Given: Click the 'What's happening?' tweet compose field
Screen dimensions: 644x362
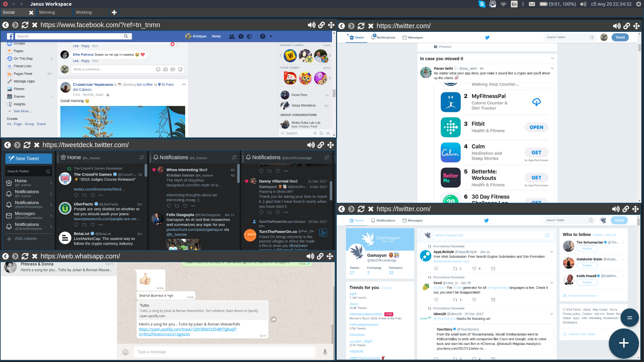Looking at the screenshot, I should [x=486, y=235].
